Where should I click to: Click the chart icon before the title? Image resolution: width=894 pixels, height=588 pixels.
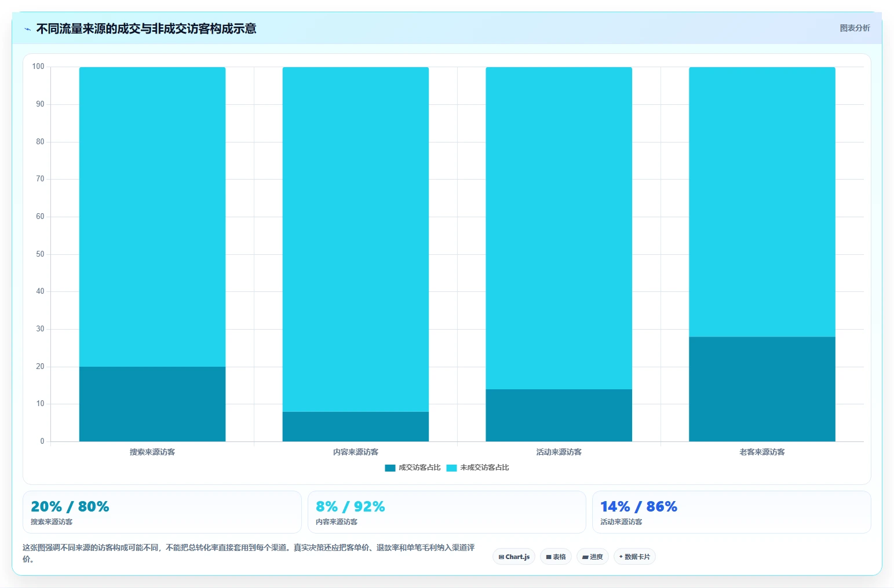(x=27, y=29)
